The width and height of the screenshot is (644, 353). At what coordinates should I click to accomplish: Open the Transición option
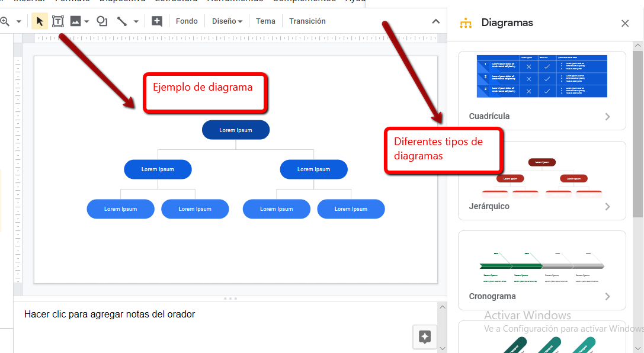[307, 21]
